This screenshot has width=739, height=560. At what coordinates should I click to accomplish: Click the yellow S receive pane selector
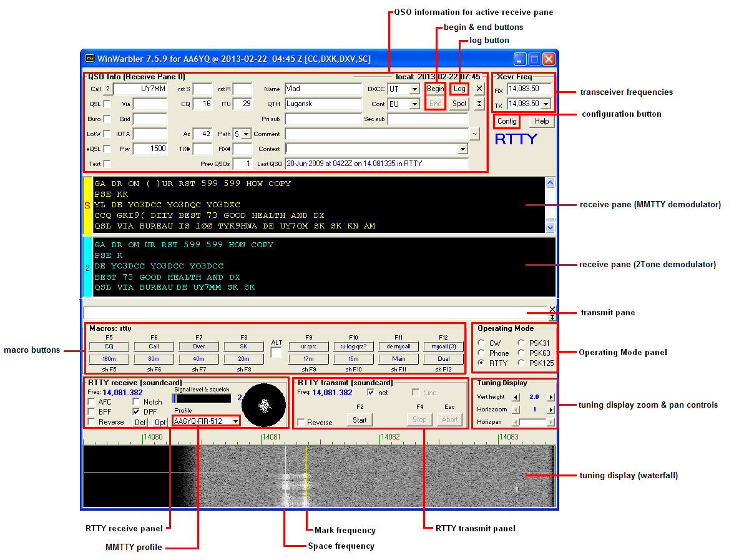pos(87,205)
